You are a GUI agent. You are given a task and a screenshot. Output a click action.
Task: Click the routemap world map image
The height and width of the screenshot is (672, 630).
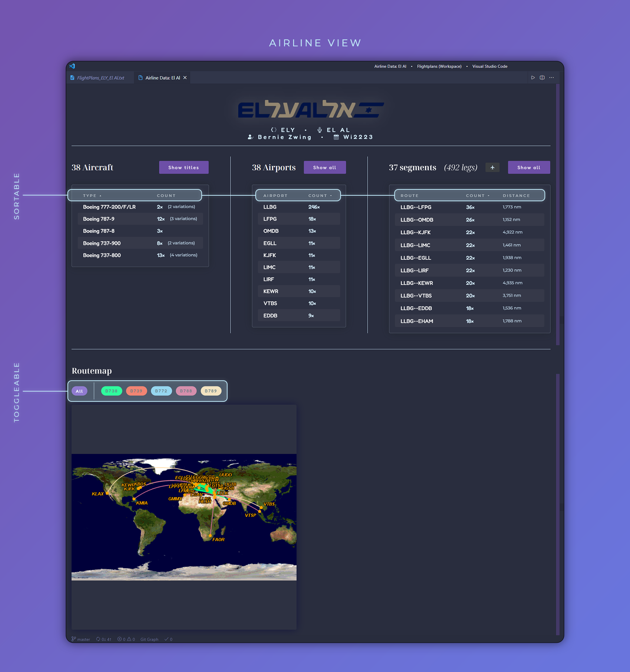click(x=184, y=517)
